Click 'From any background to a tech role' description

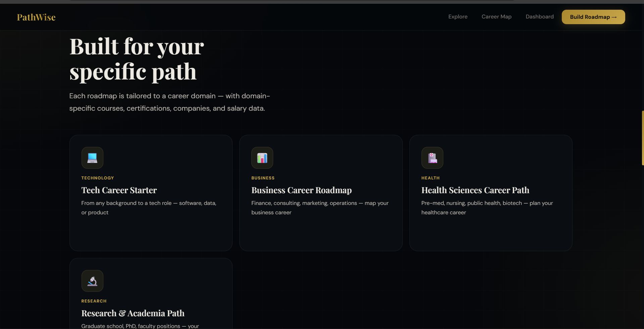point(149,208)
